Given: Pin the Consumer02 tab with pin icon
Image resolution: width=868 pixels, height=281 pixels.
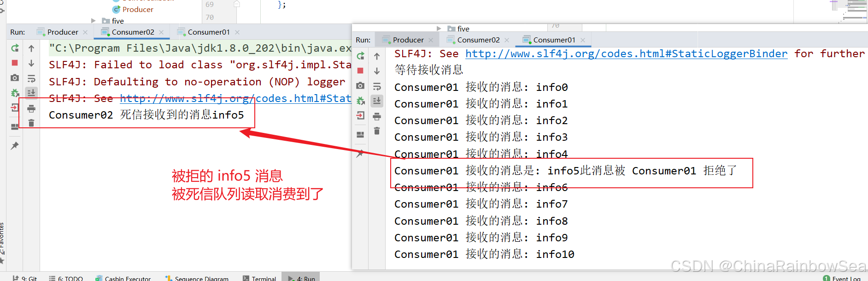Looking at the screenshot, I should 15,146.
